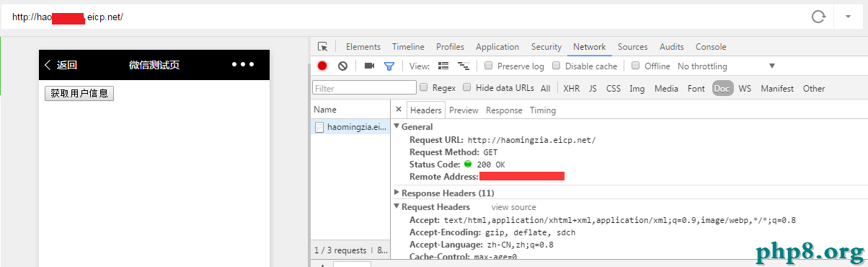Click into the Filter input field
Screen dimensions: 868x267
pos(364,88)
